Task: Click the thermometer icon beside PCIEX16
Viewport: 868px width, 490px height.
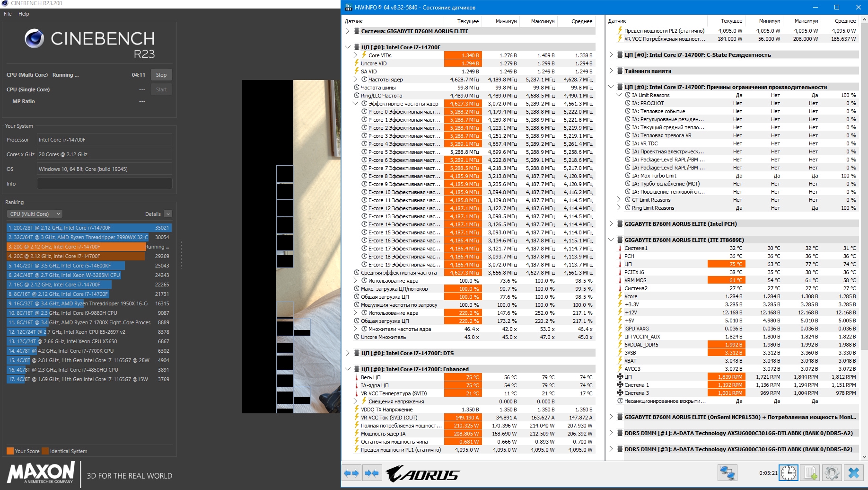Action: tap(620, 272)
